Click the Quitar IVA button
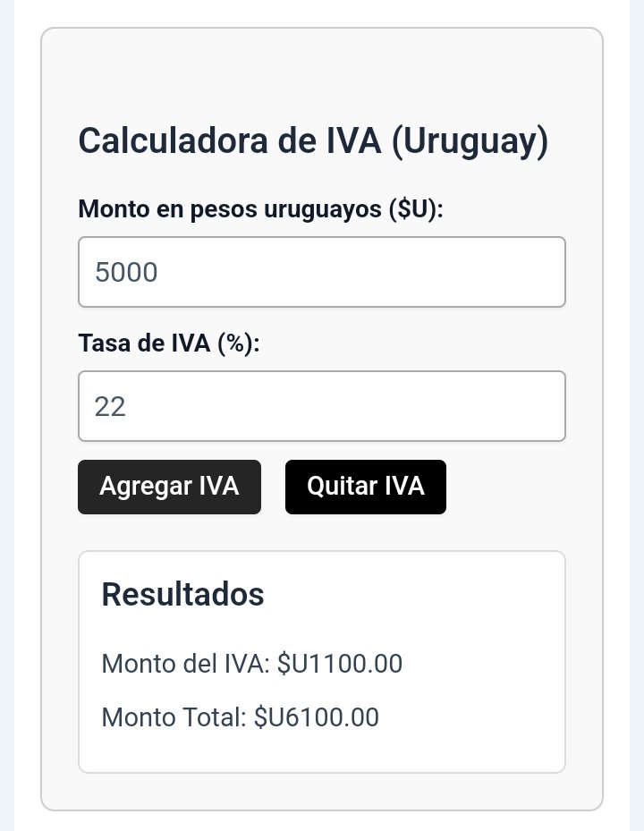644x831 pixels. (366, 487)
